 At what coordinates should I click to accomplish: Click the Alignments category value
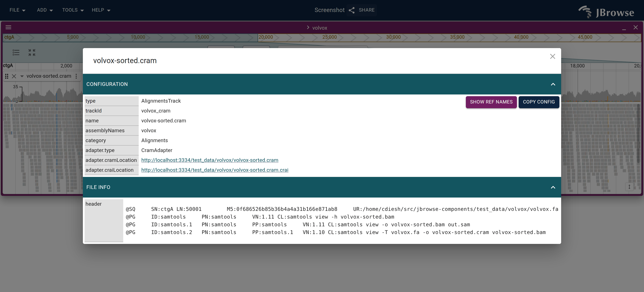click(x=154, y=140)
